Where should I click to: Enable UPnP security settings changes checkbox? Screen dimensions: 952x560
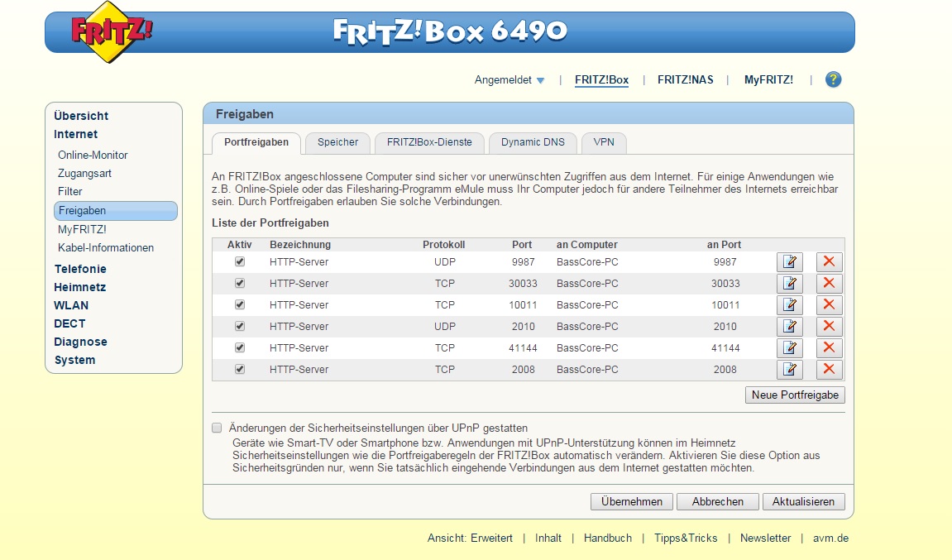point(217,428)
